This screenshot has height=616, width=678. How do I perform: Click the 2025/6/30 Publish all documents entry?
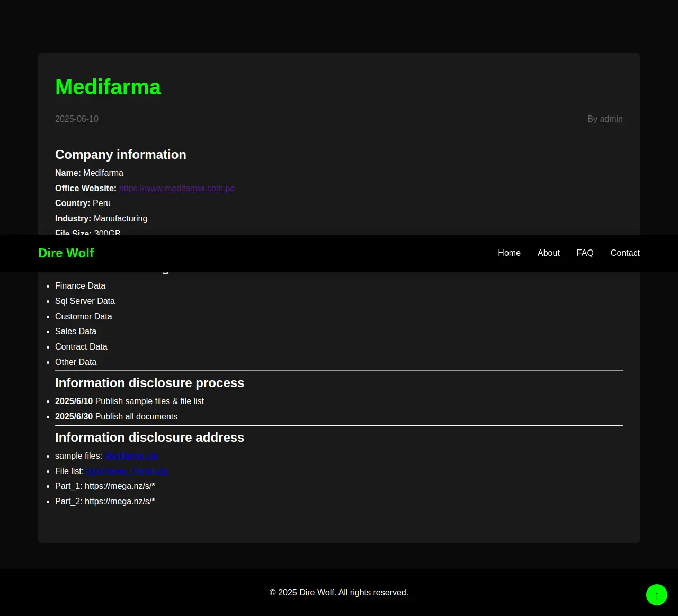tap(116, 417)
